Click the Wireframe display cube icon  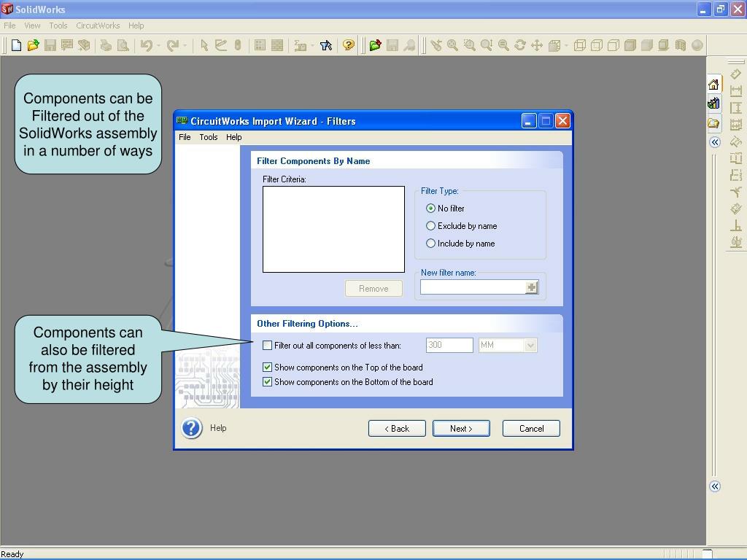pos(580,45)
